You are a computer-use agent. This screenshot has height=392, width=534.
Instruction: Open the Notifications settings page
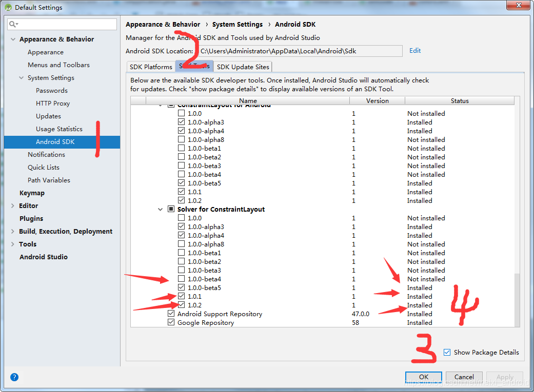click(x=46, y=154)
